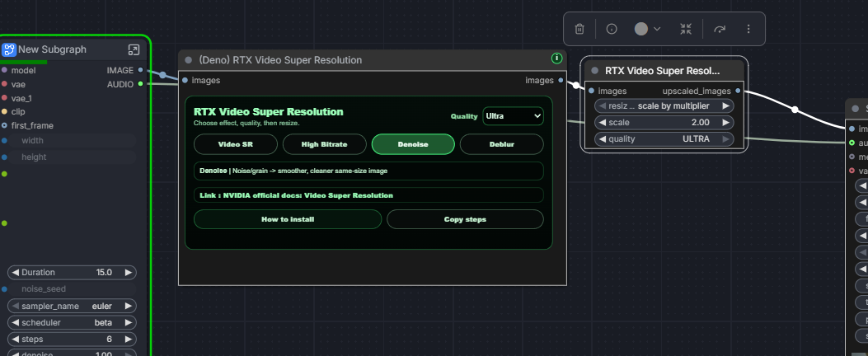This screenshot has width=868, height=356.
Task: Expand color dropdown chevron in toolbar
Action: (x=657, y=29)
